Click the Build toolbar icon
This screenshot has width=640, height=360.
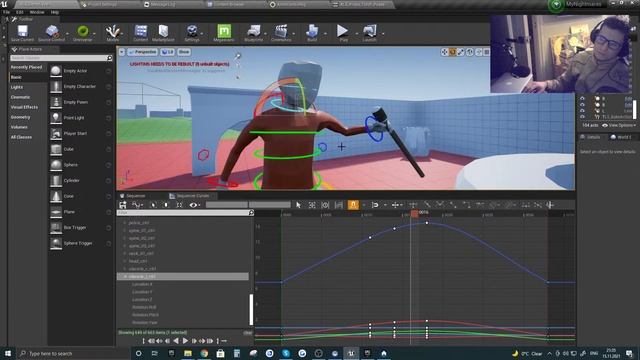[x=312, y=31]
